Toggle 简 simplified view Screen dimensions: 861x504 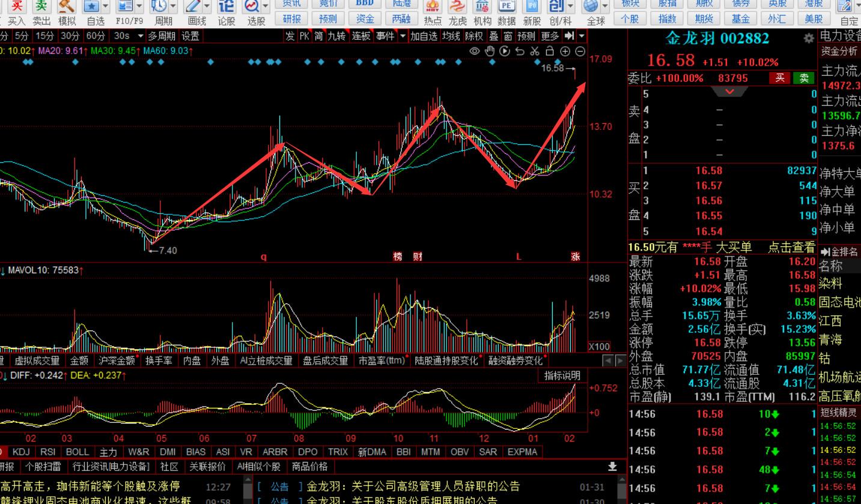pyautogui.click(x=319, y=36)
